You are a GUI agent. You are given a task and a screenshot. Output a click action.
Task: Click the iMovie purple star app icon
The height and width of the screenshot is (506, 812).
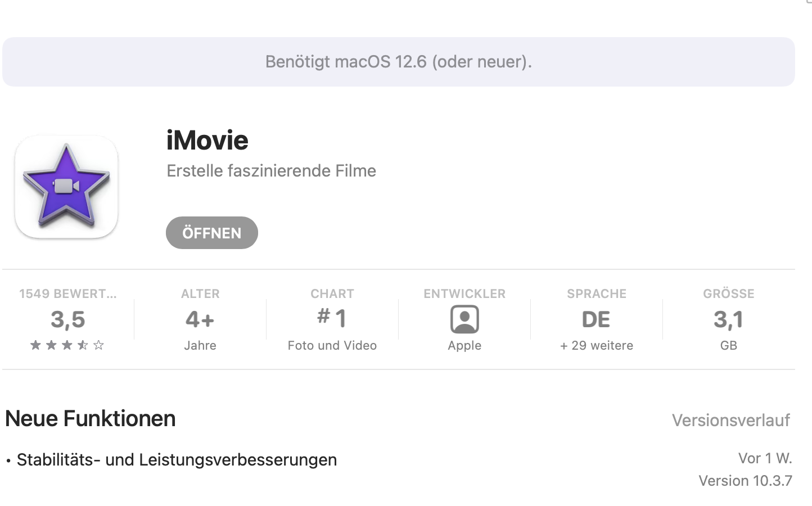(x=66, y=187)
